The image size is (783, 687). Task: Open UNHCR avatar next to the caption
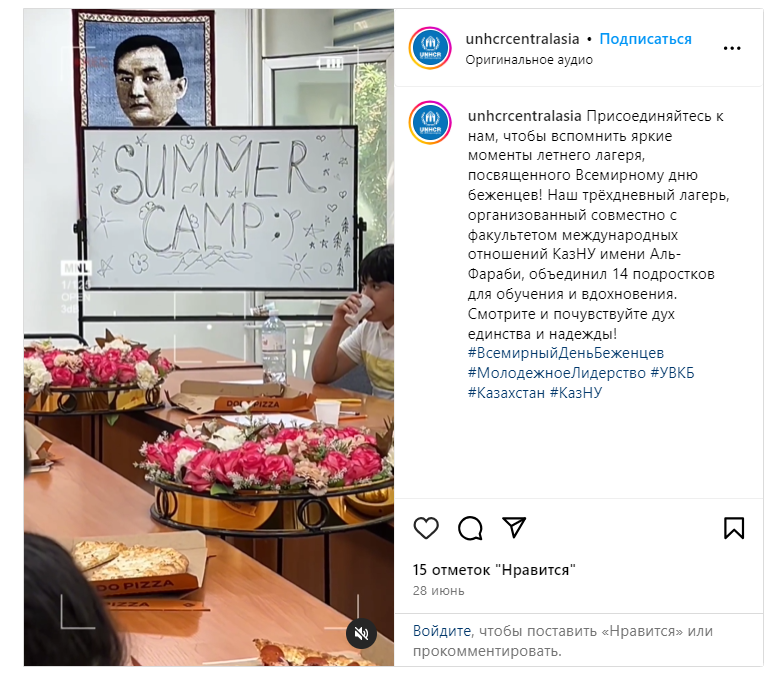point(430,123)
